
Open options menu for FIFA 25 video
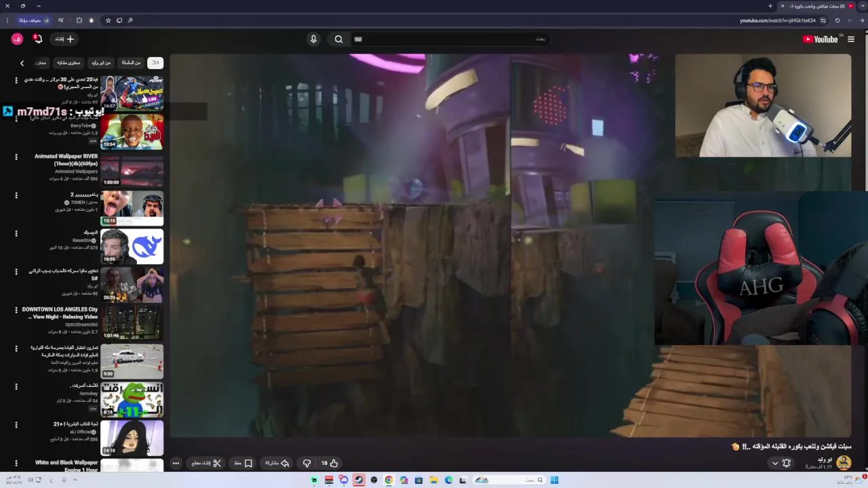(x=16, y=80)
